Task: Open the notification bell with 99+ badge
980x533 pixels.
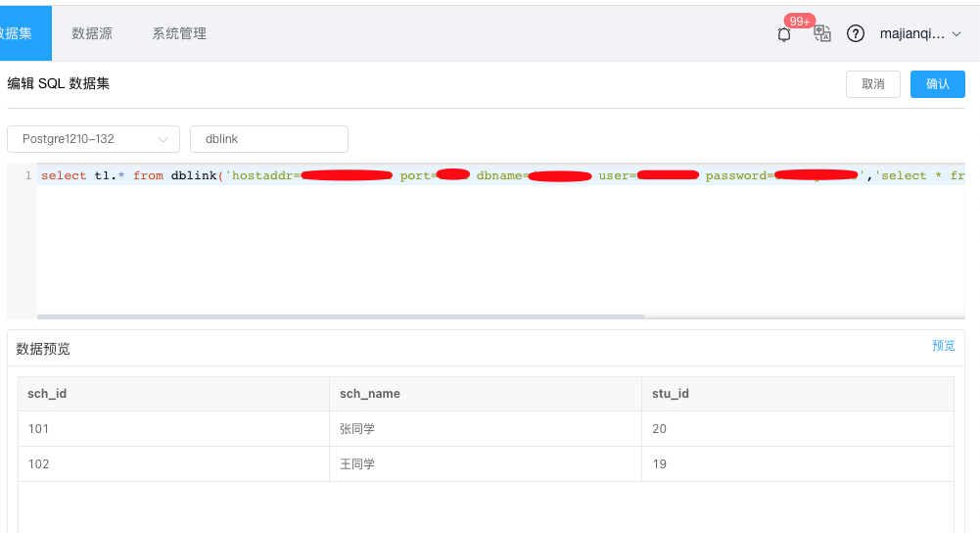Action: coord(784,34)
